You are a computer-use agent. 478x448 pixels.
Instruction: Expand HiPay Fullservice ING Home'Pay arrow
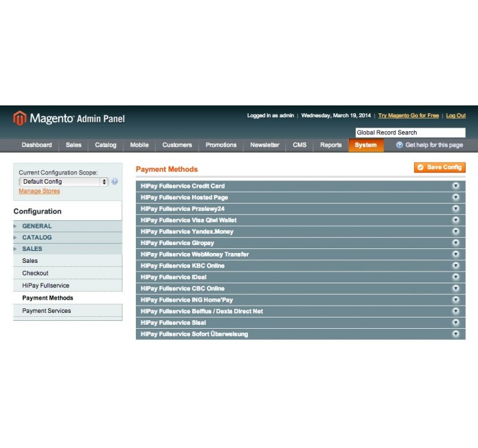[x=456, y=300]
